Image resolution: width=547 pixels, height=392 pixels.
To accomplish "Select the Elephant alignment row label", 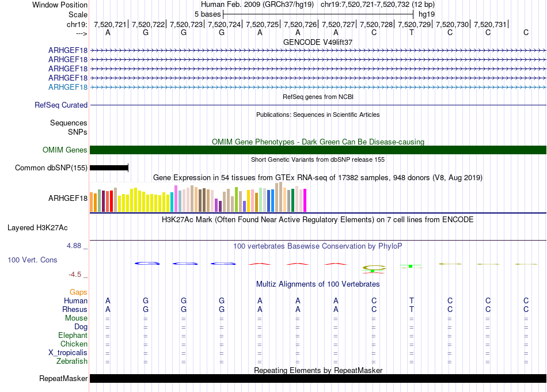I will pyautogui.click(x=73, y=336).
